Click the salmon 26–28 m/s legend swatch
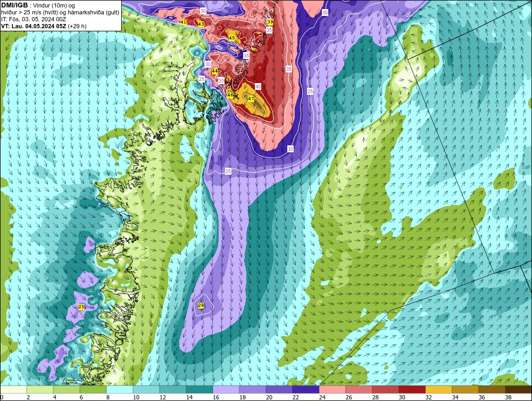 tap(359, 389)
